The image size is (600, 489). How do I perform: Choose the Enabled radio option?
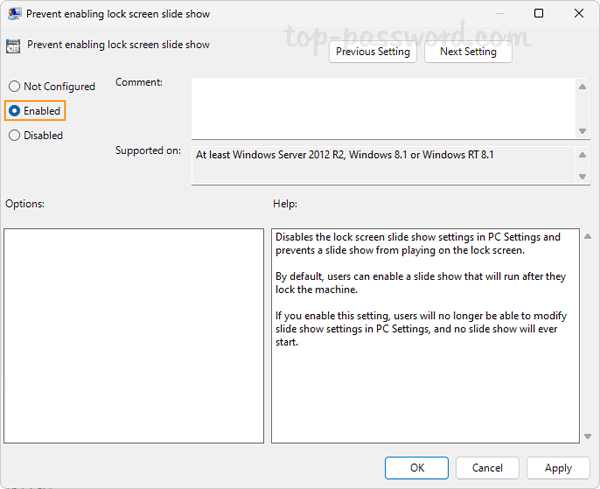14,111
